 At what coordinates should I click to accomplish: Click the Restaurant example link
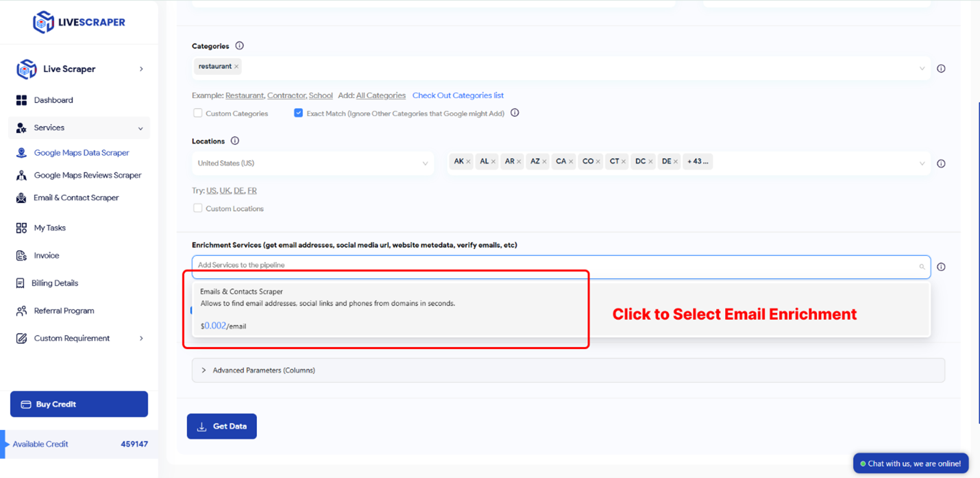click(245, 95)
